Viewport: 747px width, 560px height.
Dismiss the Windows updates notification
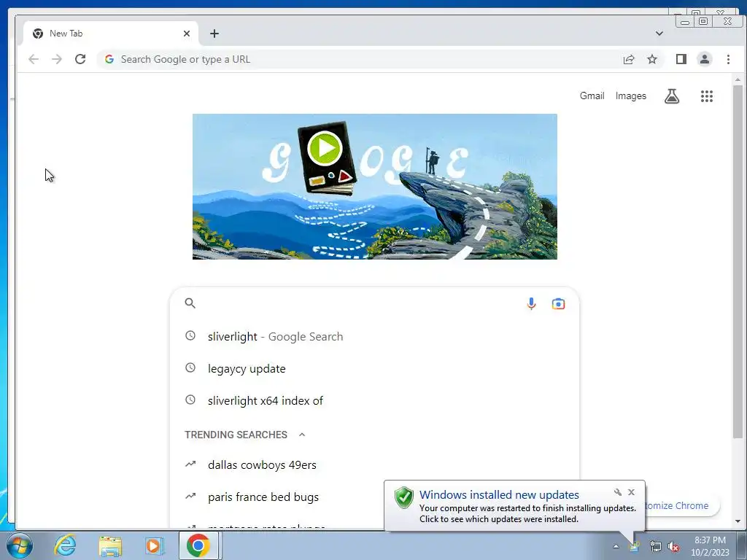pos(631,492)
